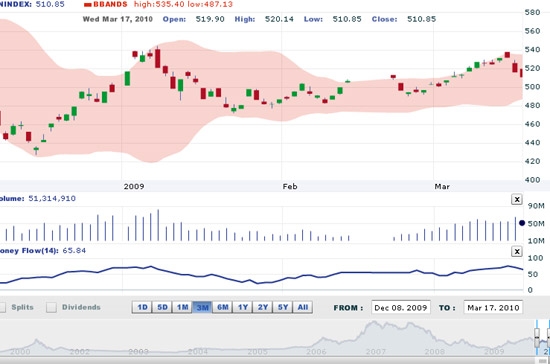Click the 2009 label on chart axis
The width and height of the screenshot is (550, 364).
134,187
